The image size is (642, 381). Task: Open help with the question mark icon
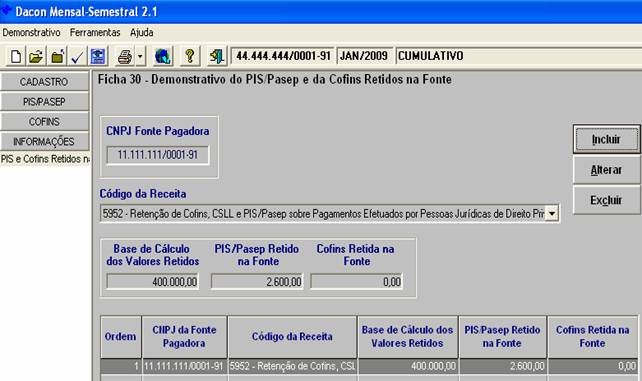tap(190, 56)
